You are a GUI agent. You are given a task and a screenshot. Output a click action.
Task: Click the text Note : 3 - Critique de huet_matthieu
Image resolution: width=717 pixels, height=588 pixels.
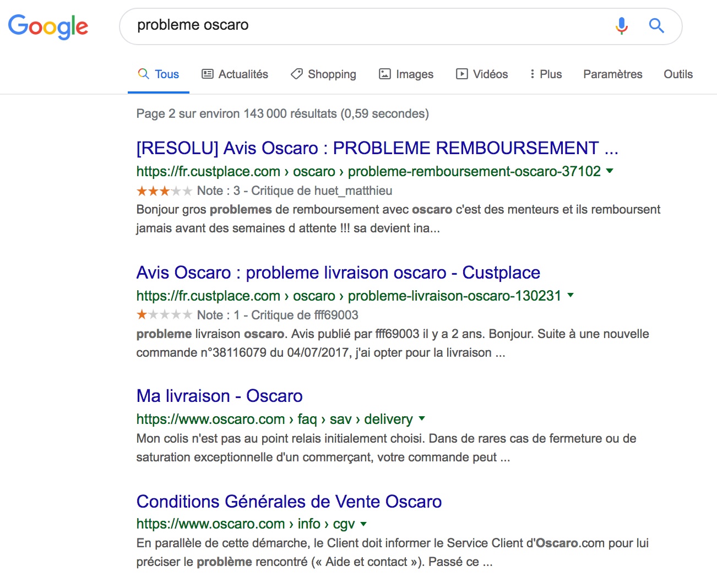[x=295, y=190]
